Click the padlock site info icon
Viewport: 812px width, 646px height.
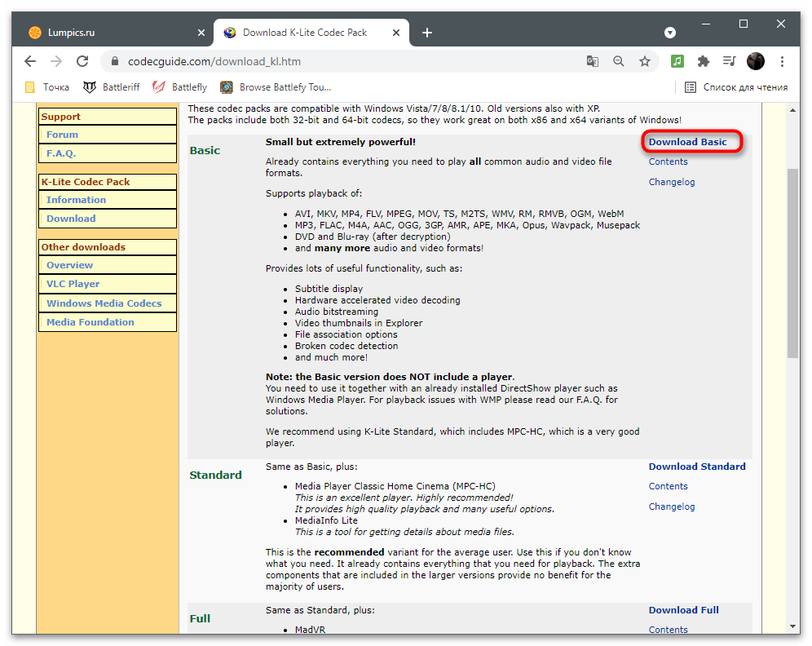[x=115, y=62]
